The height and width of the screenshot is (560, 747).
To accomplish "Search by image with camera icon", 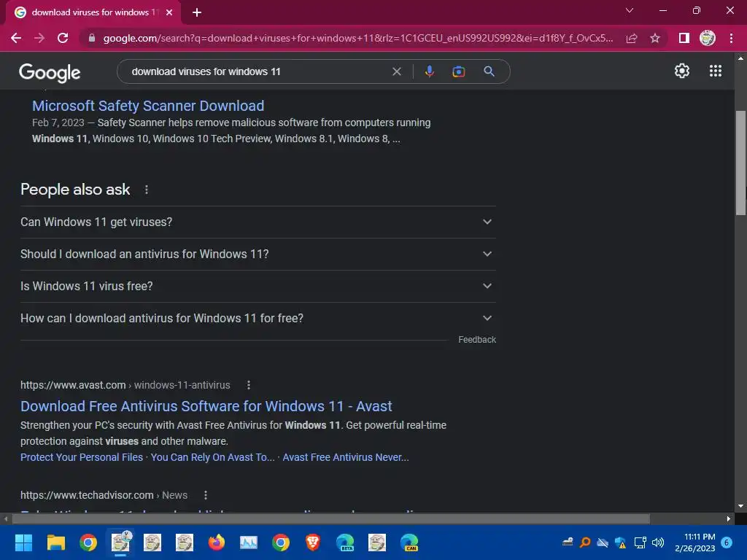I will [458, 71].
